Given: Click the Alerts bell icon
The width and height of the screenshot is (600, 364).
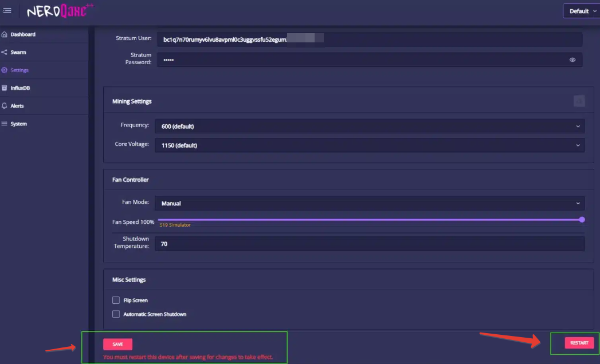Looking at the screenshot, I should point(5,106).
